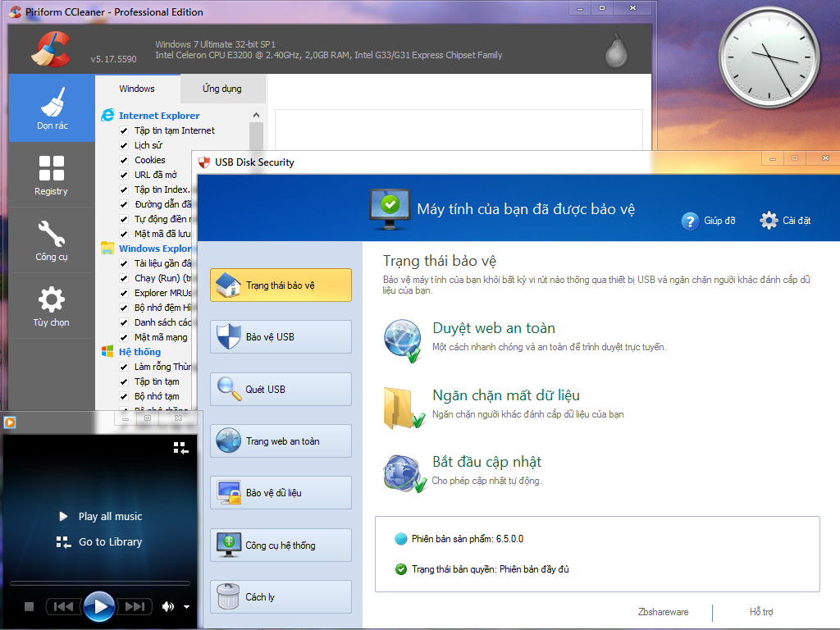Open the Bắt đầu cập nhật link
This screenshot has width=840, height=630.
[487, 462]
